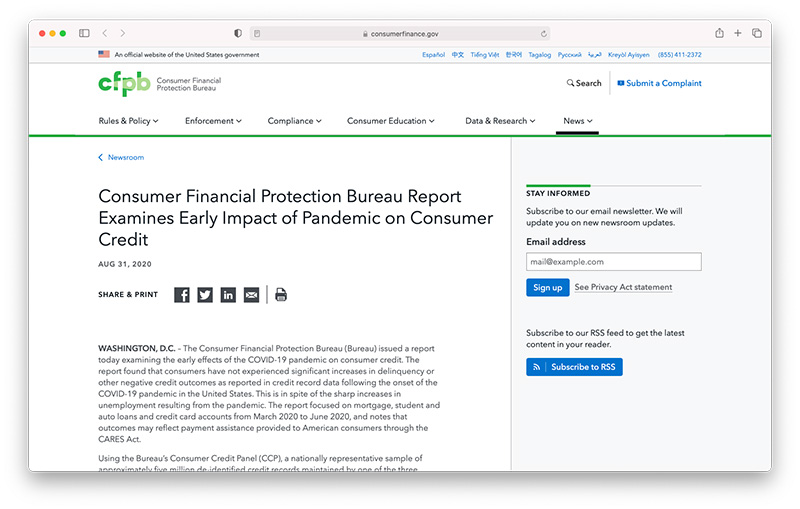Screen dimensions: 800x509
Task: Switch language to Tagalog
Action: [x=540, y=55]
